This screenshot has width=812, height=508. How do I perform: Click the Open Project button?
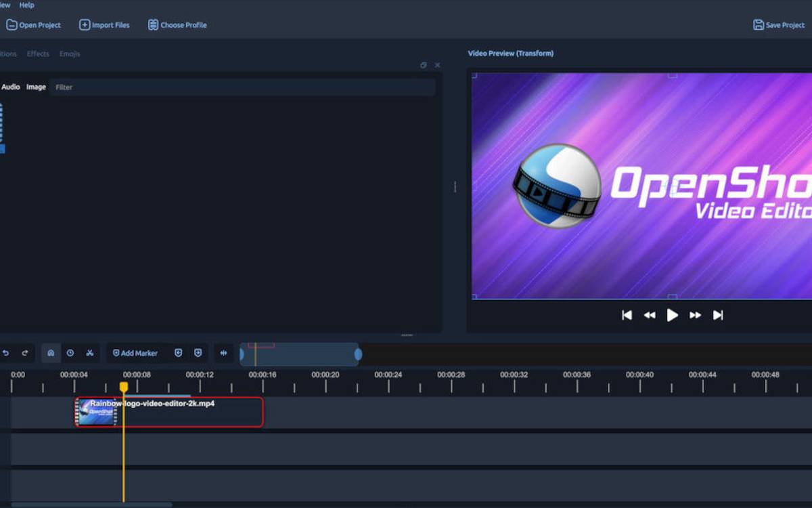tap(33, 25)
